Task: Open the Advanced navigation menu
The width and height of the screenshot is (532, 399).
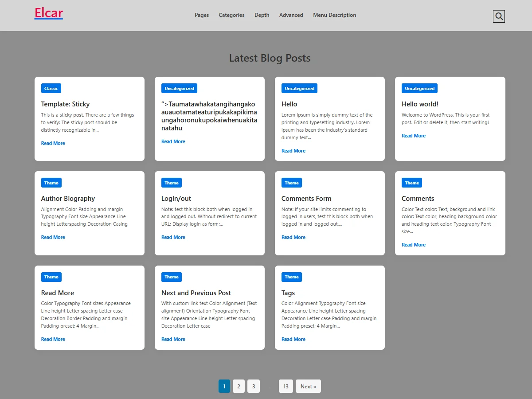Action: 291,15
